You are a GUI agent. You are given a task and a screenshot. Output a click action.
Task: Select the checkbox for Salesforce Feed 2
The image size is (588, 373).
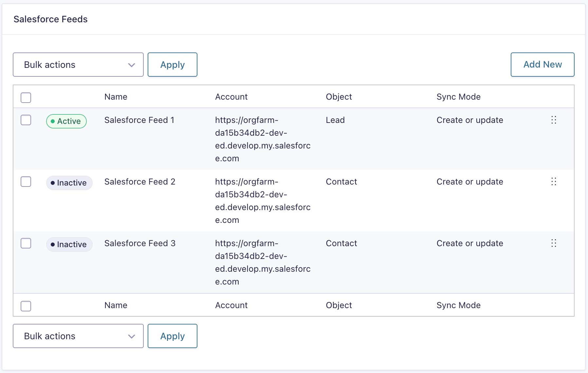pyautogui.click(x=26, y=182)
